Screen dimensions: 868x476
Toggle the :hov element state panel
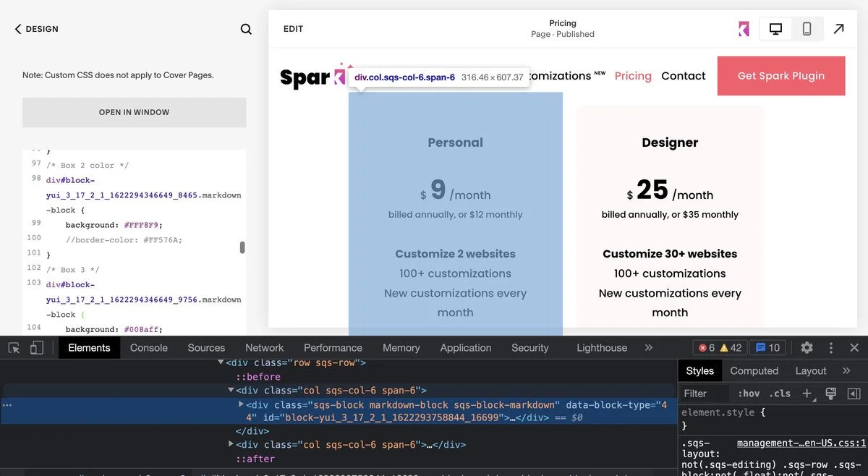[749, 394]
